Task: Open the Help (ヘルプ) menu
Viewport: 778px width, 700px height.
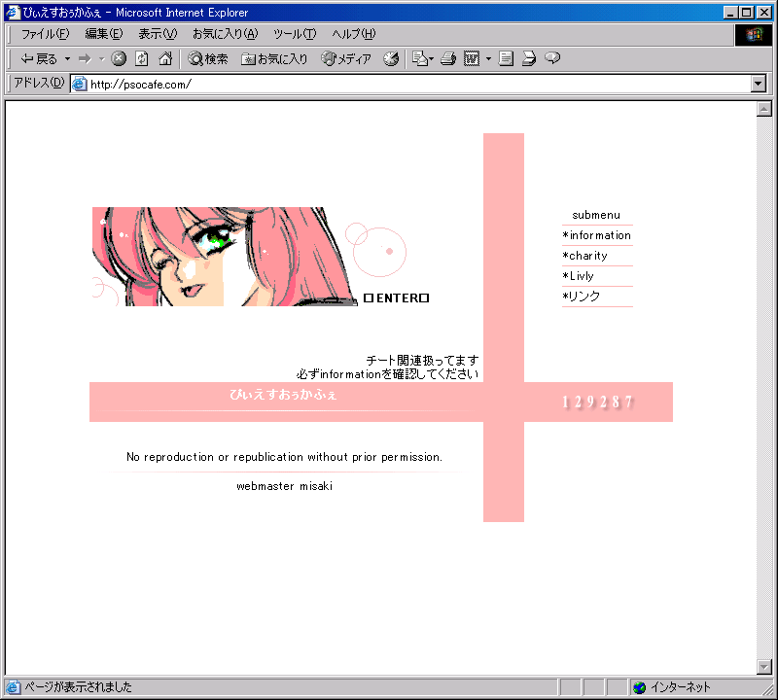Action: [354, 34]
